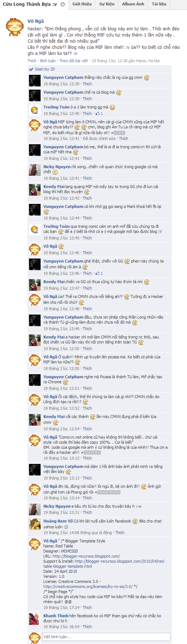Click Bình luận under the main post
The image size is (187, 644).
pos(48,61)
